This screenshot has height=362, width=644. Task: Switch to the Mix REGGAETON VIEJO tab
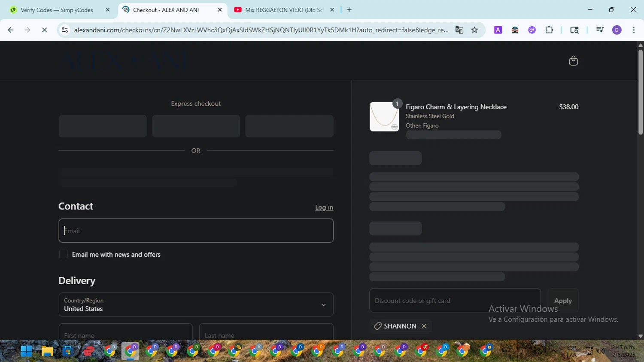click(283, 10)
